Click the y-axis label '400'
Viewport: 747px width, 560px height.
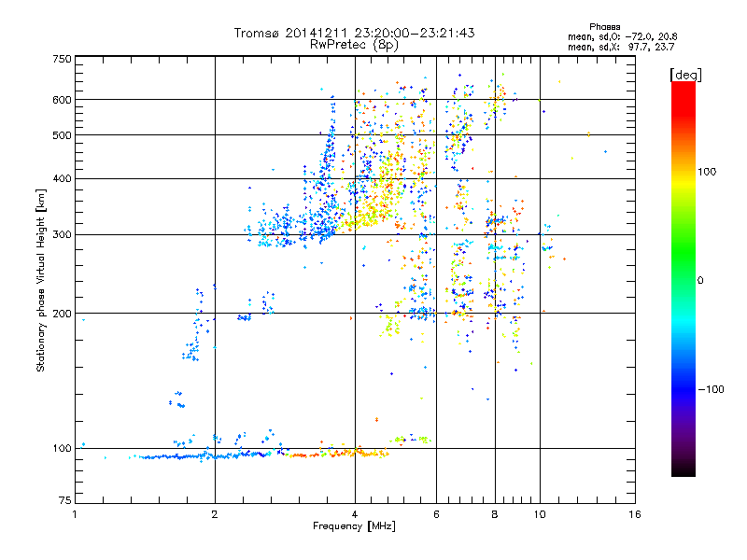62,179
